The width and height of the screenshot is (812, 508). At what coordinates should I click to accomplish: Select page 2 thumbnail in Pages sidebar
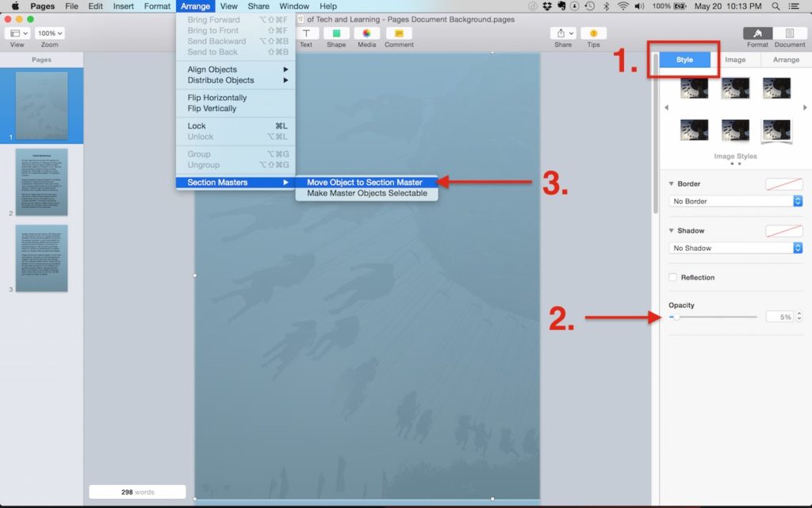click(x=43, y=182)
